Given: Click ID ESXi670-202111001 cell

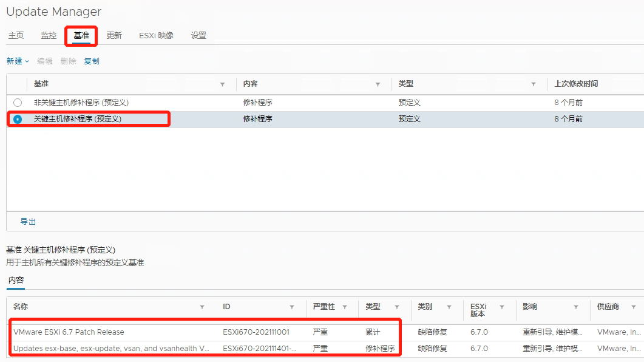Looking at the screenshot, I should click(256, 332).
